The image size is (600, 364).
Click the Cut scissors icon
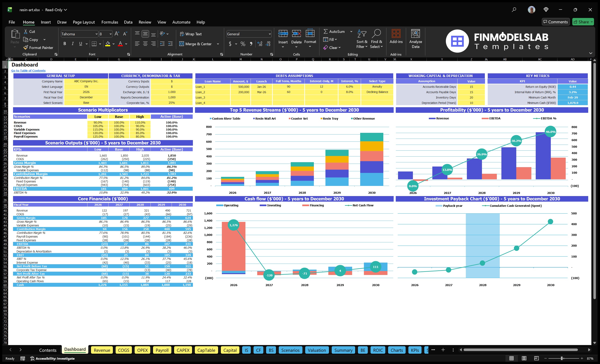tap(26, 31)
